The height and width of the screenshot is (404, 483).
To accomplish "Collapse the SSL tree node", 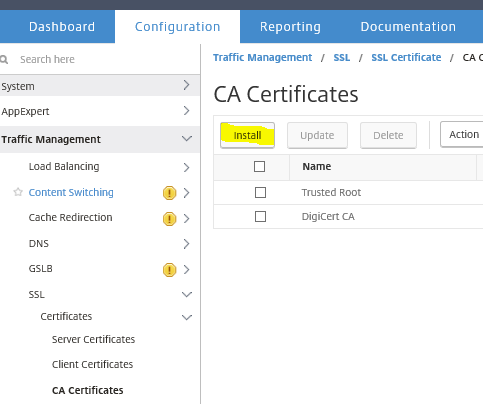I will click(x=187, y=294).
